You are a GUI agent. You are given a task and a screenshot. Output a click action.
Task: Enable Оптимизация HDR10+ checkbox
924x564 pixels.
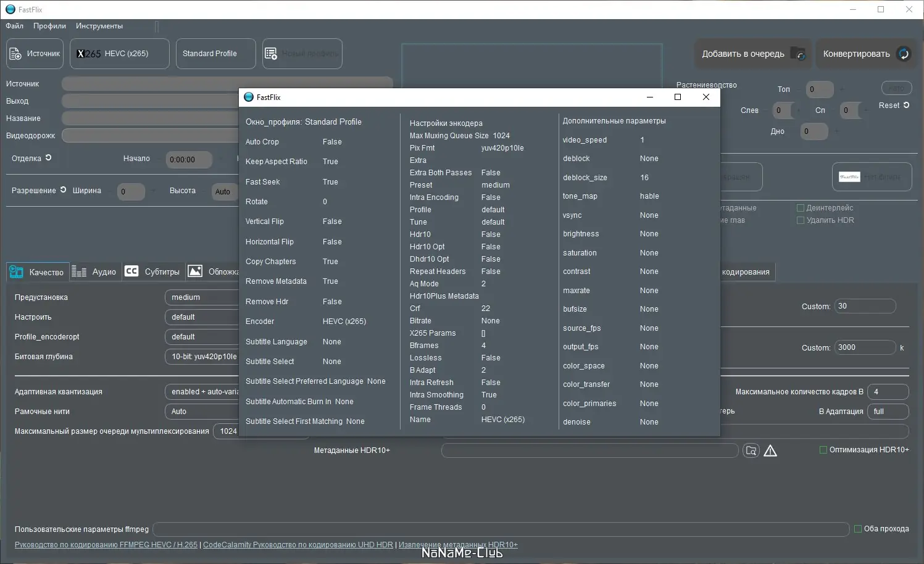[823, 450]
